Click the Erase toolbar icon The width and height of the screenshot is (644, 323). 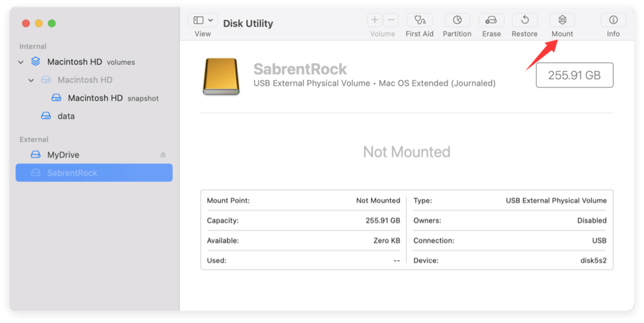(491, 19)
